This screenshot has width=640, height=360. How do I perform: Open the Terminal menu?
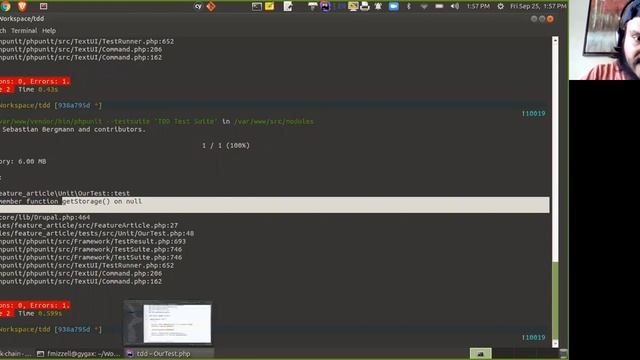(24, 31)
